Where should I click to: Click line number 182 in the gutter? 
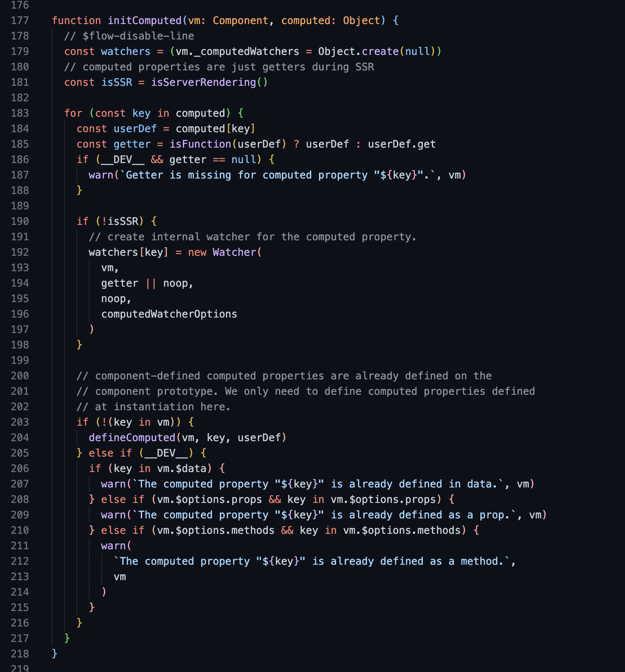click(20, 98)
